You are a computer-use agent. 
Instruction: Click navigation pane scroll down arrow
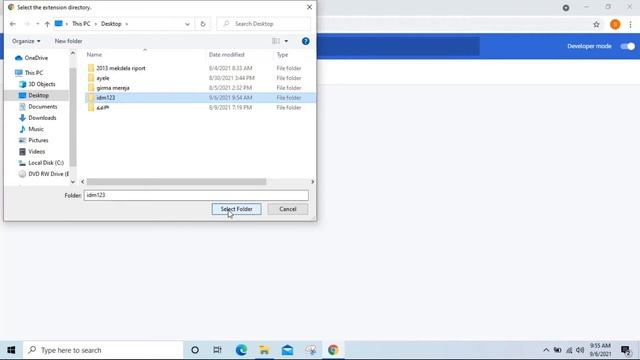pyautogui.click(x=73, y=182)
